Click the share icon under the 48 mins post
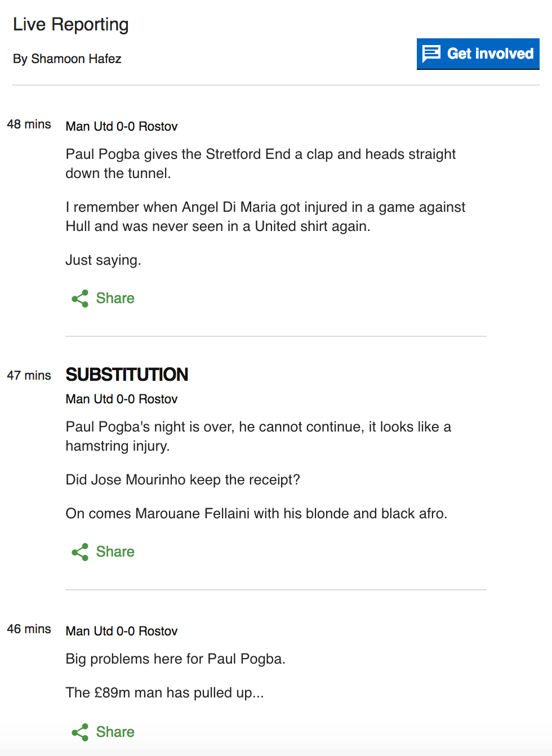Viewport: 552px width, 756px height. pos(80,299)
